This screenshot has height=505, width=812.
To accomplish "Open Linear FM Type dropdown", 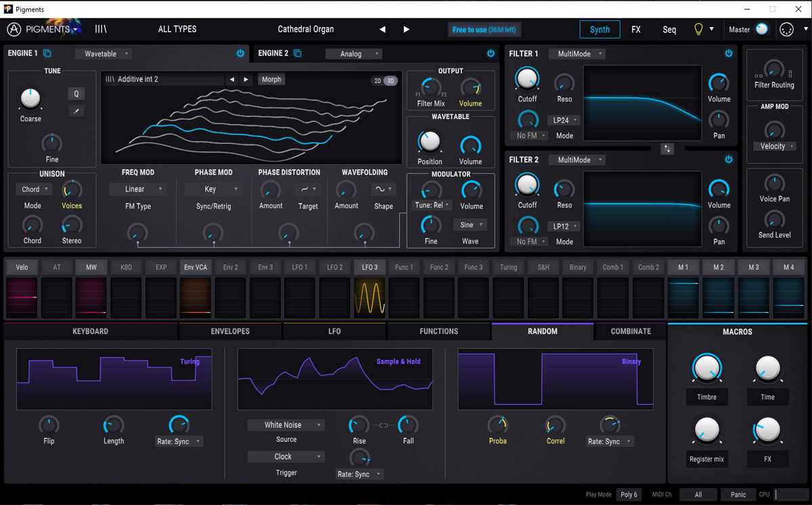I will coord(138,190).
